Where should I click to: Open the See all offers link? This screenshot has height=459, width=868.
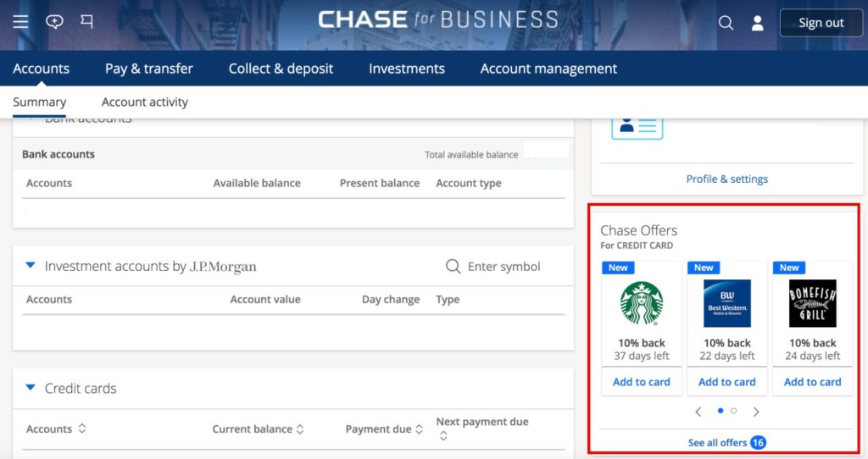[717, 442]
